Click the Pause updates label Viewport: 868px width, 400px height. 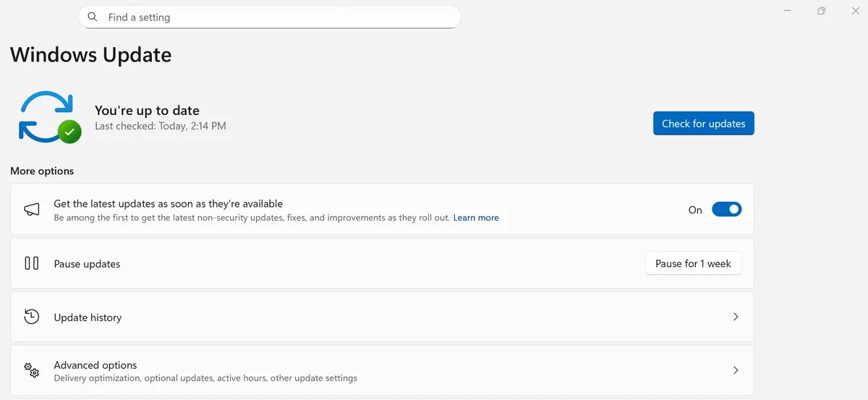tap(87, 264)
